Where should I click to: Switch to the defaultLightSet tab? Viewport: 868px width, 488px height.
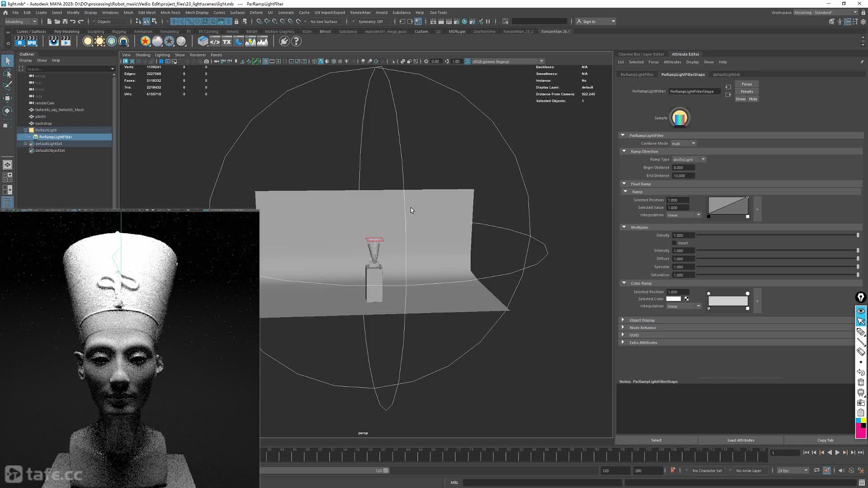point(726,75)
